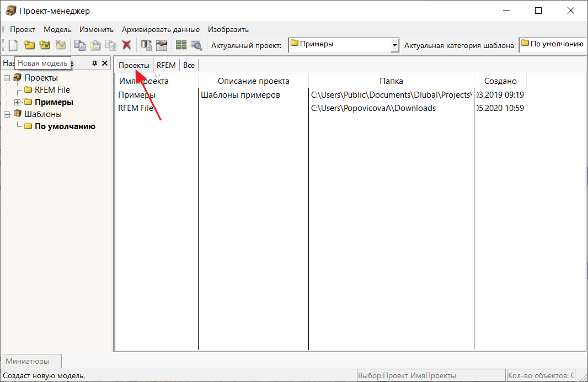Pin the navigator panel
The width and height of the screenshot is (588, 382).
coord(94,63)
